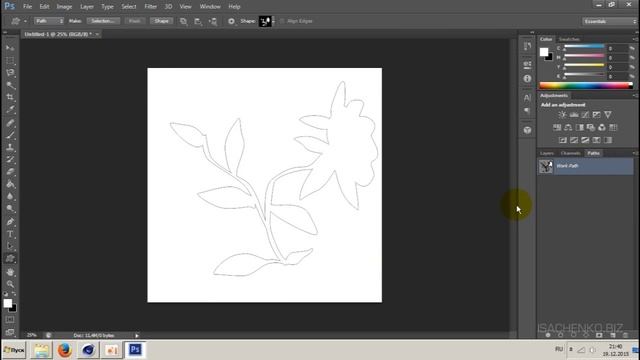This screenshot has width=640, height=360.
Task: Select the Brush tool
Action: [10, 135]
